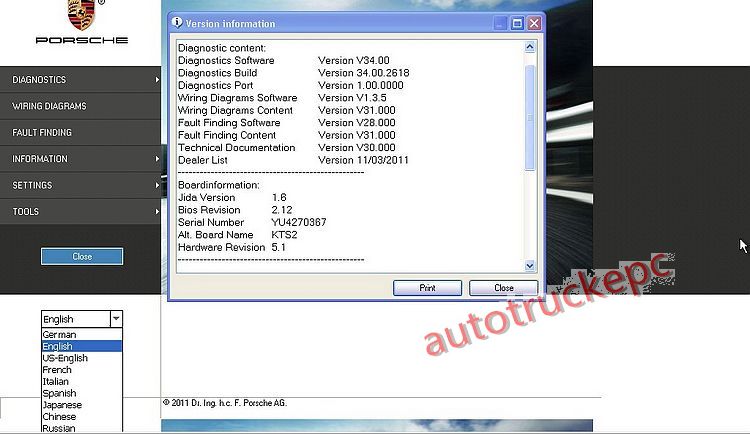Click the Porsche crest logo
This screenshot has width=750, height=434.
[81, 14]
